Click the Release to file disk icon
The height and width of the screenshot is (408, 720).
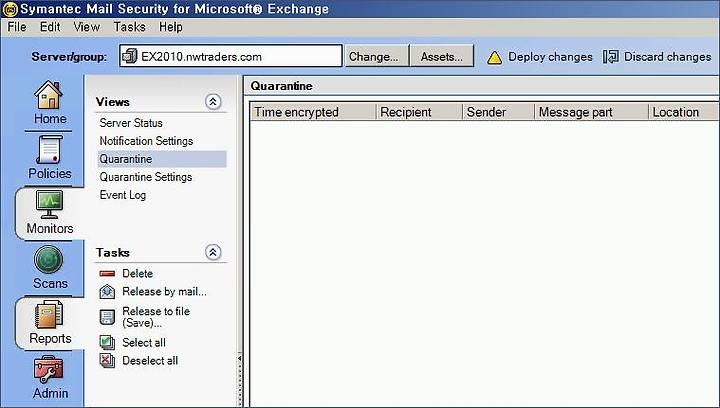(x=107, y=317)
